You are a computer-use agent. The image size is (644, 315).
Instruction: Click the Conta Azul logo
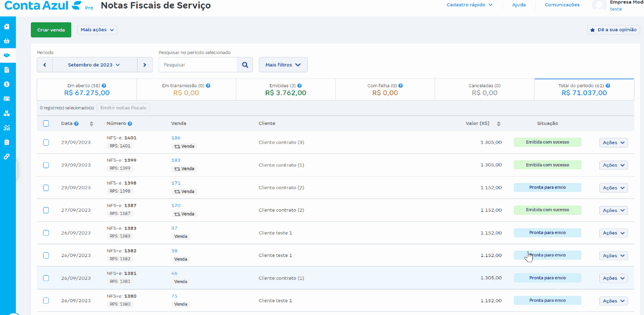[x=43, y=6]
